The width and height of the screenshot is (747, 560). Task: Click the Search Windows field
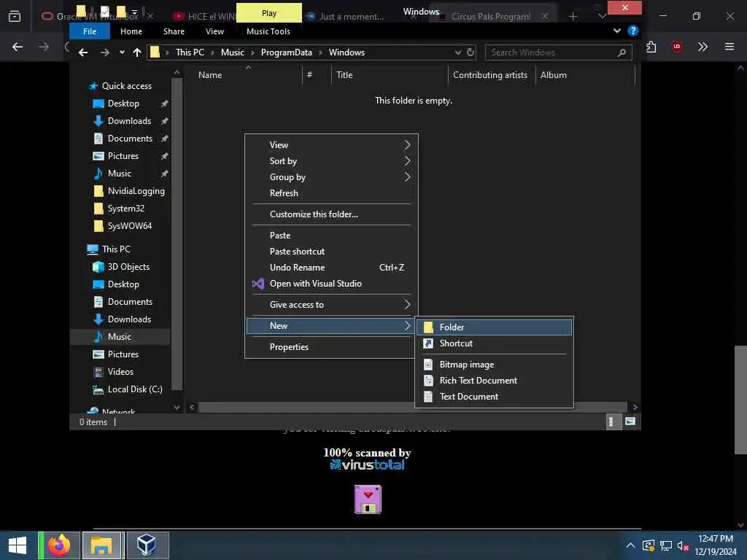coord(558,52)
